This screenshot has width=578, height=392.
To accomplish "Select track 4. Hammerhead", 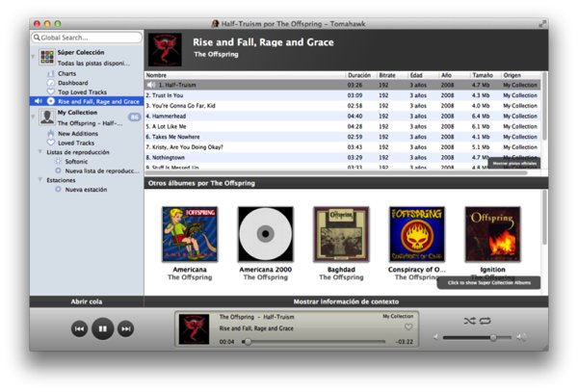I will [x=342, y=116].
